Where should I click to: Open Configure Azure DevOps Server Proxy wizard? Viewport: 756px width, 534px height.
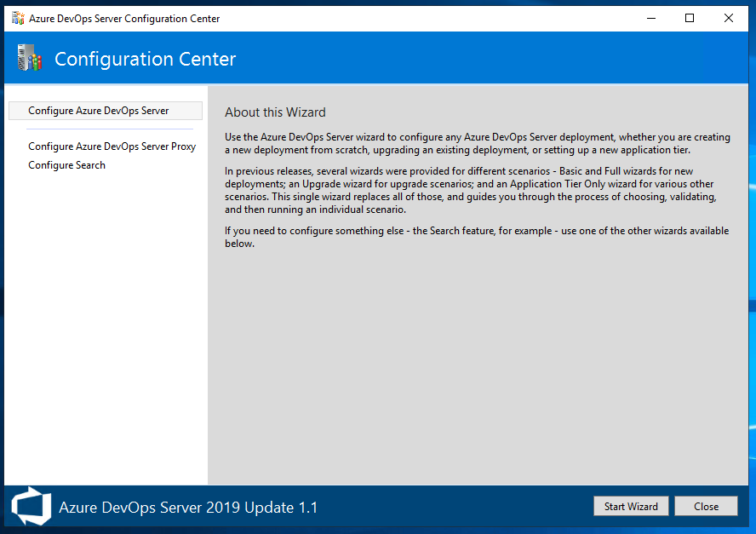click(112, 146)
